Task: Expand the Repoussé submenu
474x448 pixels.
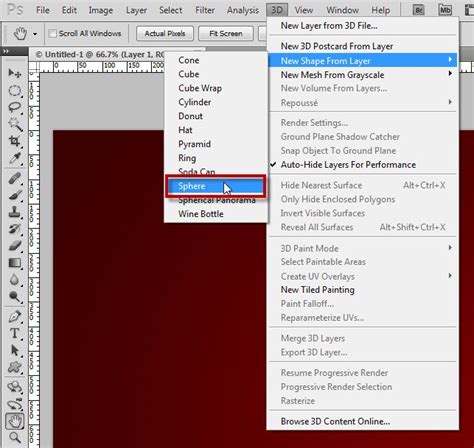Action: coord(363,103)
